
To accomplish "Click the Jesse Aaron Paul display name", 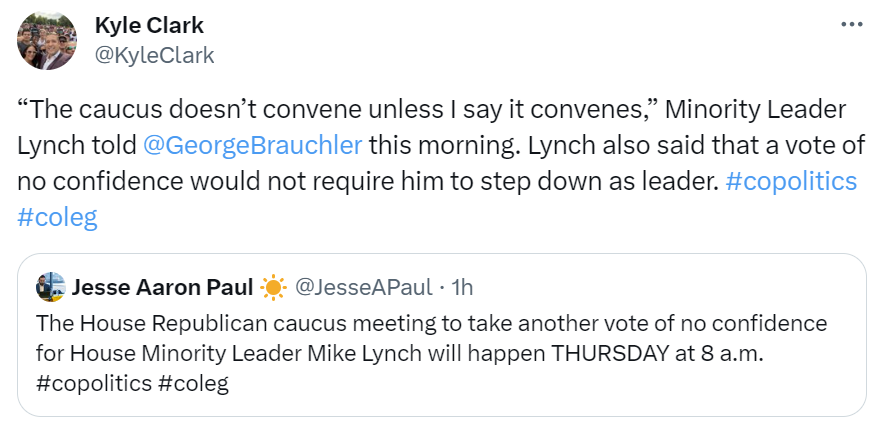I will point(161,288).
